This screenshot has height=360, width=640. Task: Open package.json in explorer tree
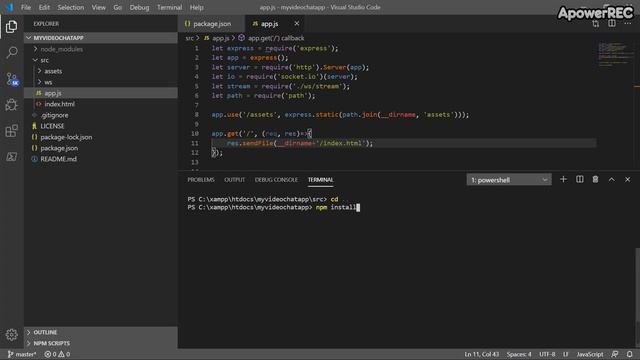pyautogui.click(x=100, y=148)
